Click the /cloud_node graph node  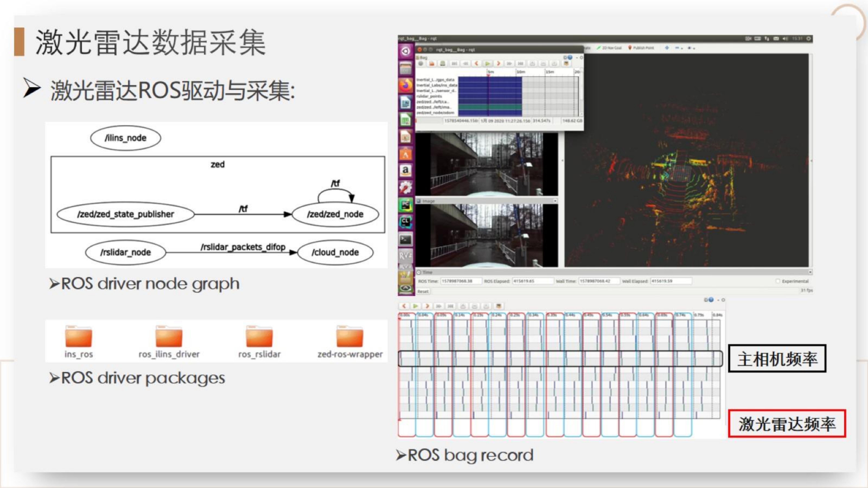335,252
